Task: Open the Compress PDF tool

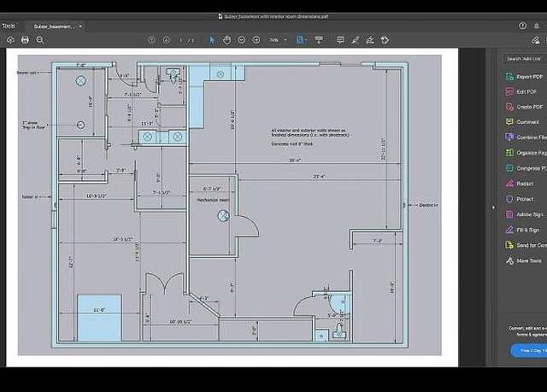Action: [x=526, y=168]
